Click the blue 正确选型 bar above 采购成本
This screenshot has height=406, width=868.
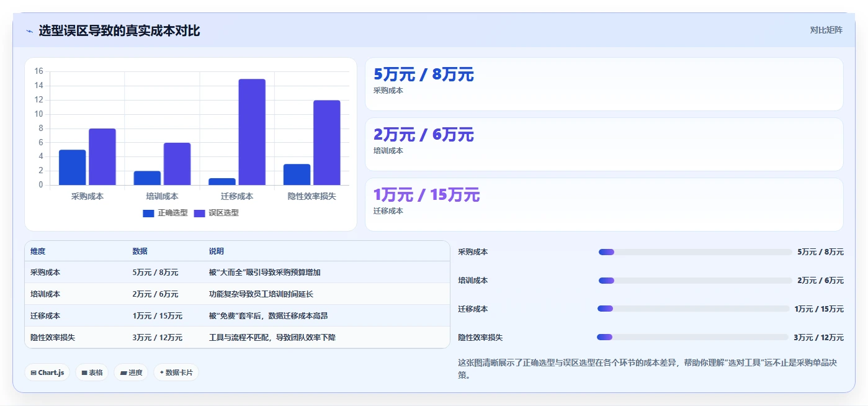(73, 167)
